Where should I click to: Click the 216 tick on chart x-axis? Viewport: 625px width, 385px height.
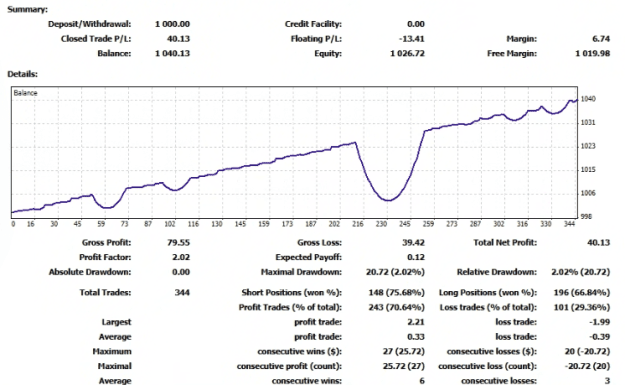tap(358, 224)
